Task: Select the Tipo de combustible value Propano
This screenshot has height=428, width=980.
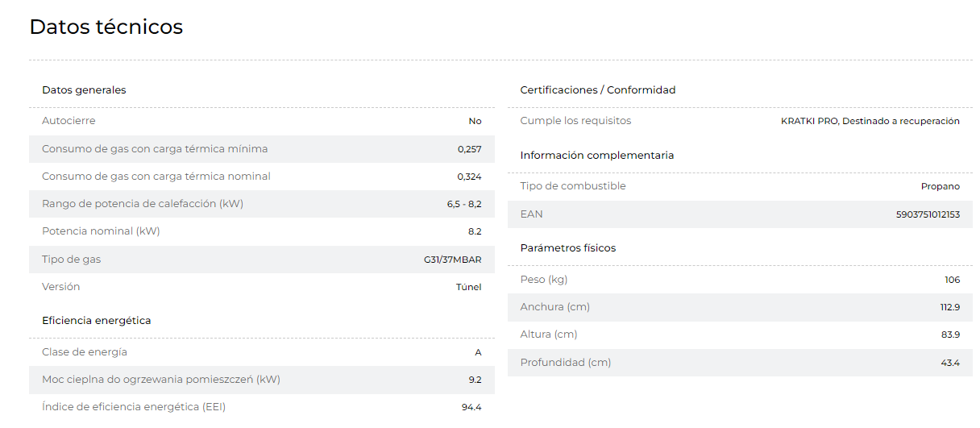Action: click(x=941, y=186)
